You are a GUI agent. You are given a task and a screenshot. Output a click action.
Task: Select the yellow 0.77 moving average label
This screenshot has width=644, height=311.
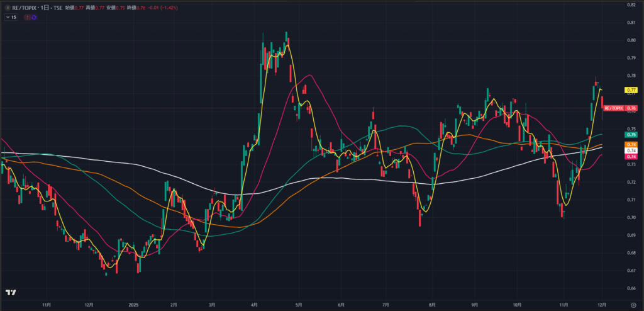tap(632, 90)
